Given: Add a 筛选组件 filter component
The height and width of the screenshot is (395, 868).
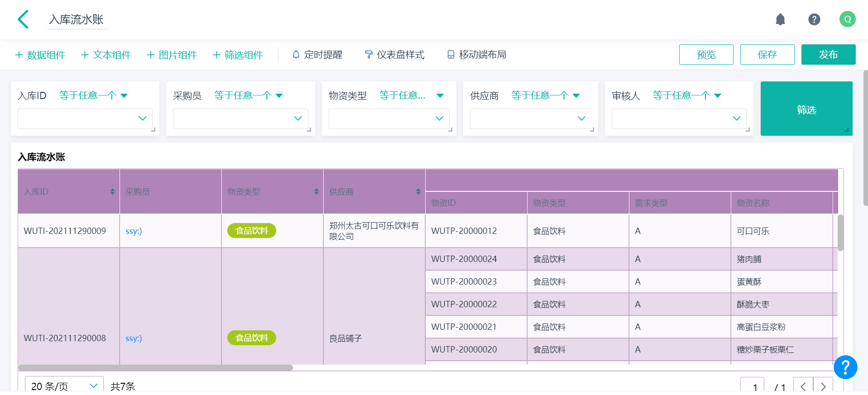Looking at the screenshot, I should tap(238, 55).
